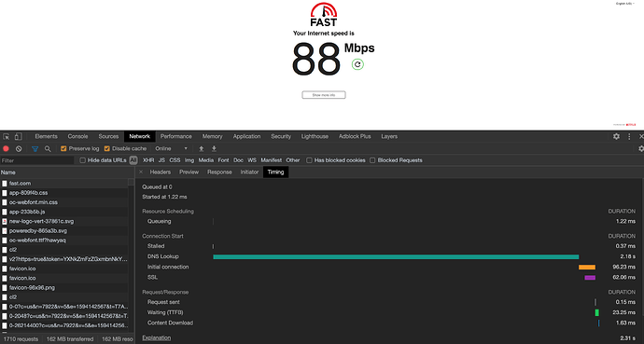Toggle the blue filter funnel icon
Screen dimensions: 644x344
(x=35, y=149)
